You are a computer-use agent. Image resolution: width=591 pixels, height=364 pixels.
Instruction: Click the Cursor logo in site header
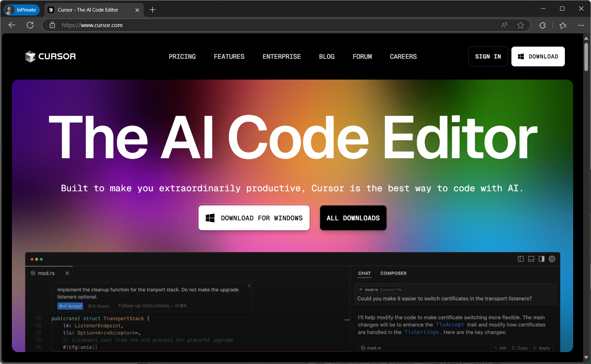(x=51, y=56)
